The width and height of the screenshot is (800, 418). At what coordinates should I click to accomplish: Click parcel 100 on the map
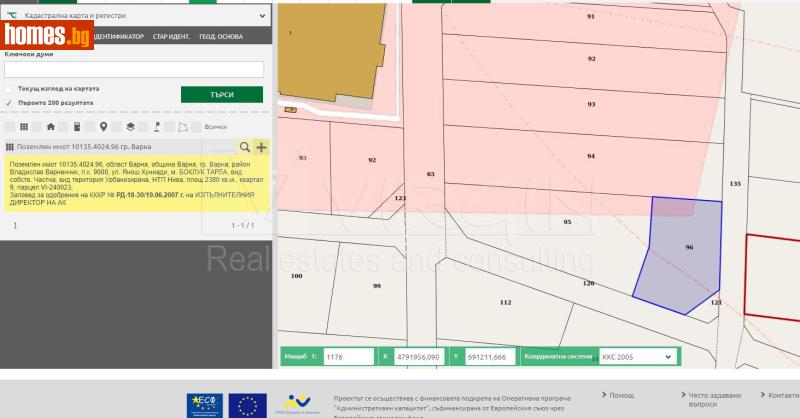pyautogui.click(x=296, y=276)
